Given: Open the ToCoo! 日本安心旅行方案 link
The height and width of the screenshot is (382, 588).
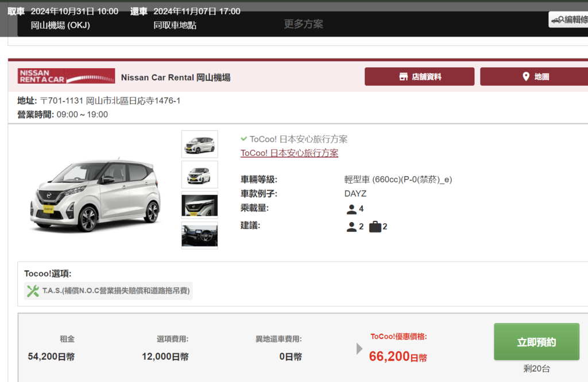Looking at the screenshot, I should pyautogui.click(x=289, y=153).
